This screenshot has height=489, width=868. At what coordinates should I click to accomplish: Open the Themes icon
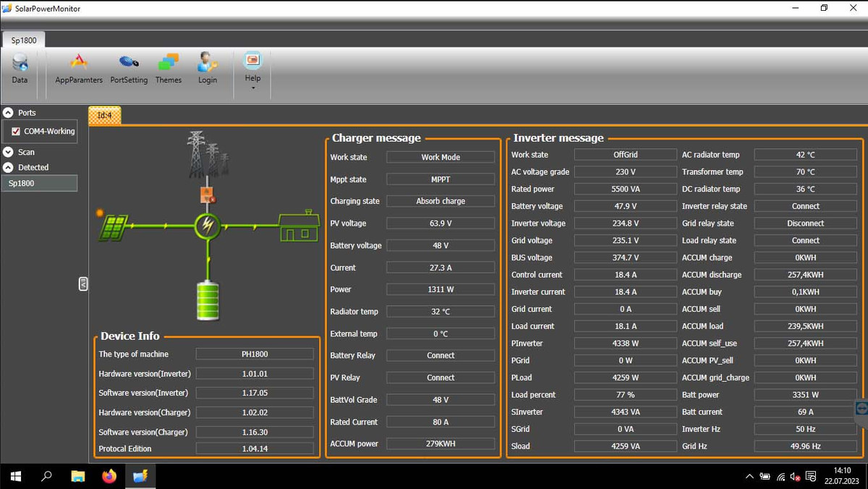[x=169, y=63]
